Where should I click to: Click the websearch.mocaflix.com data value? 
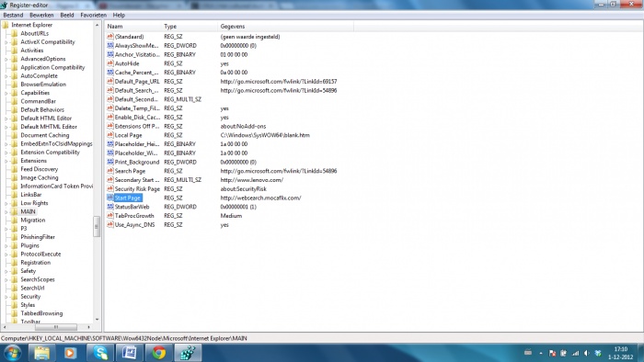point(260,198)
